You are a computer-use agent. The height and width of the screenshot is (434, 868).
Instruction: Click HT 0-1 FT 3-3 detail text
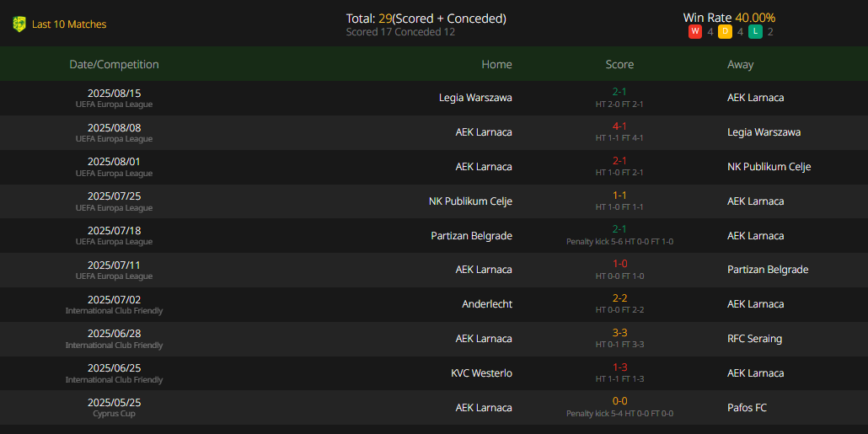pos(619,345)
